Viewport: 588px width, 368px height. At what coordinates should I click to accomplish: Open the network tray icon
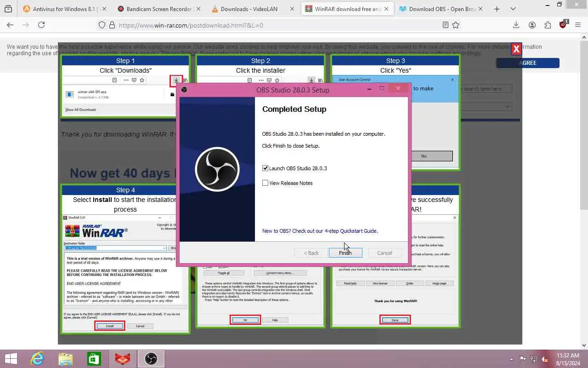(534, 359)
